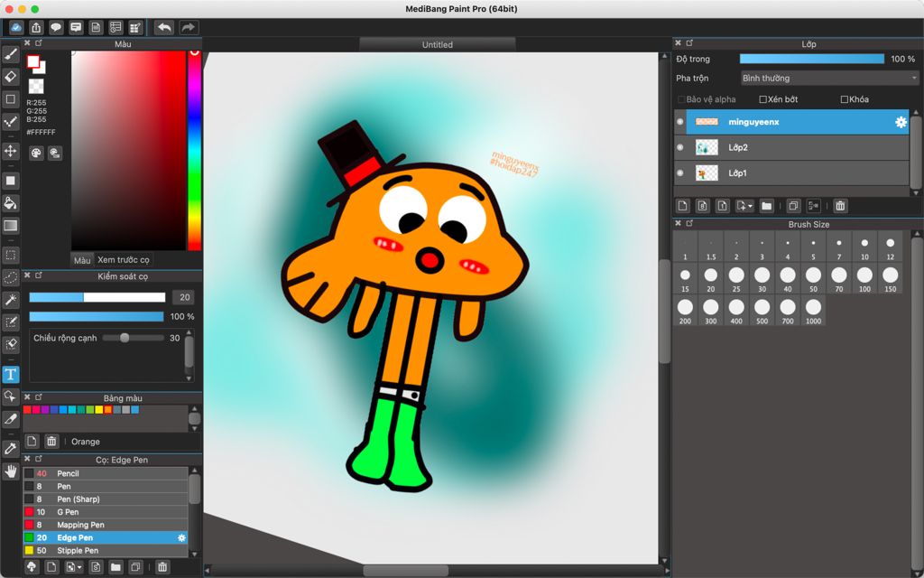Click the Undo arrow in top toolbar

164,27
